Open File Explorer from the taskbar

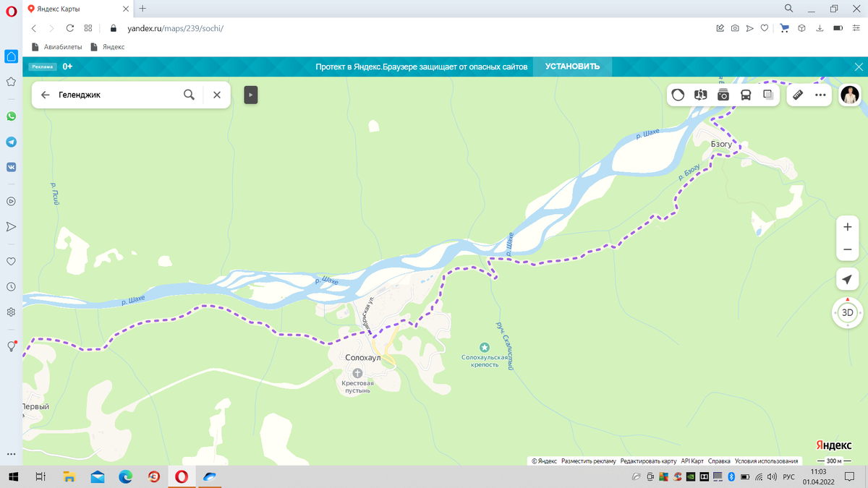coord(69,477)
